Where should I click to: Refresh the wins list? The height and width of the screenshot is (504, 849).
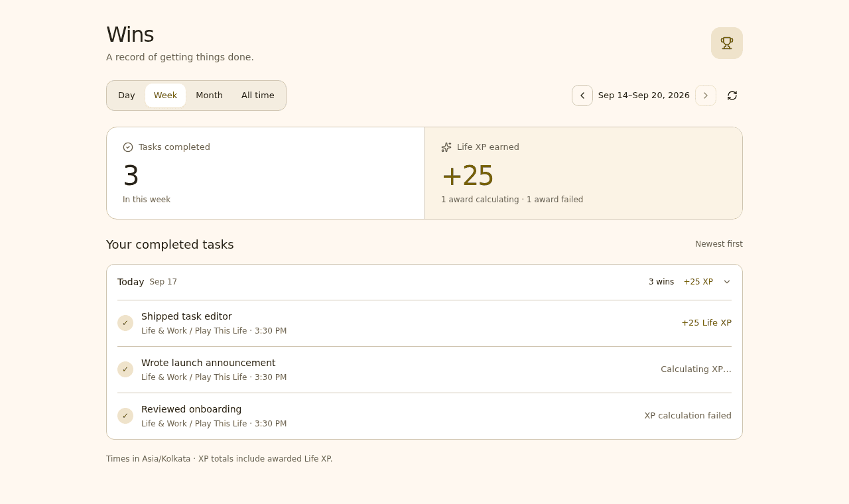(x=732, y=95)
